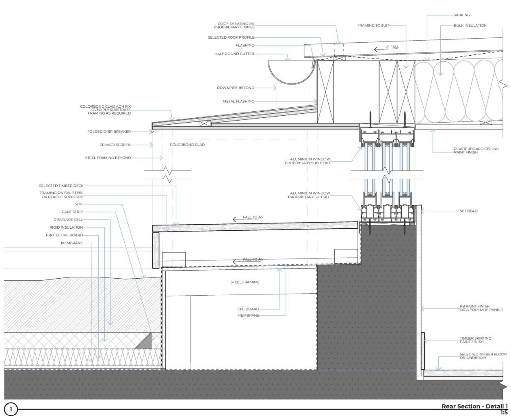Select the 'RIGID INSULATION' label
The image size is (511, 420).
(66, 227)
